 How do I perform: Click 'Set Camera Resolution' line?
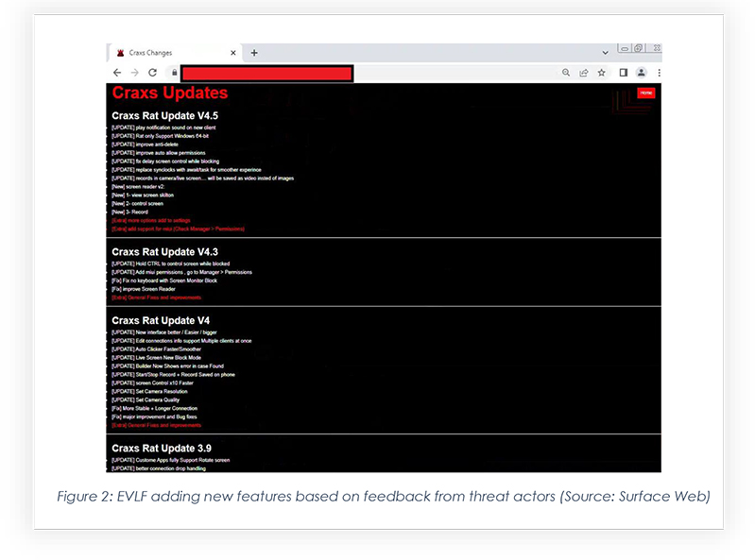click(149, 392)
